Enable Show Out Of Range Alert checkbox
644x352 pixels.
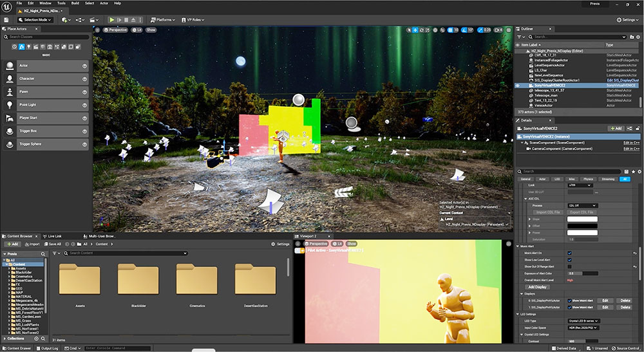click(x=569, y=266)
